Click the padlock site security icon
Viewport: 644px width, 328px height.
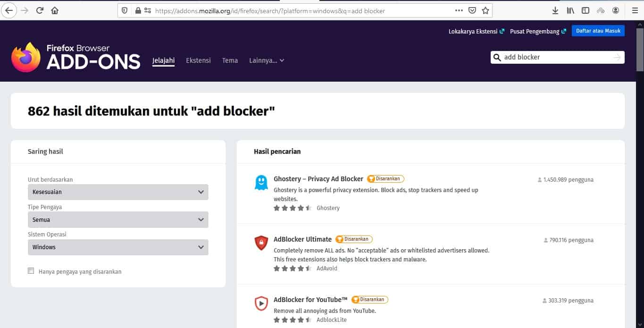pyautogui.click(x=138, y=10)
